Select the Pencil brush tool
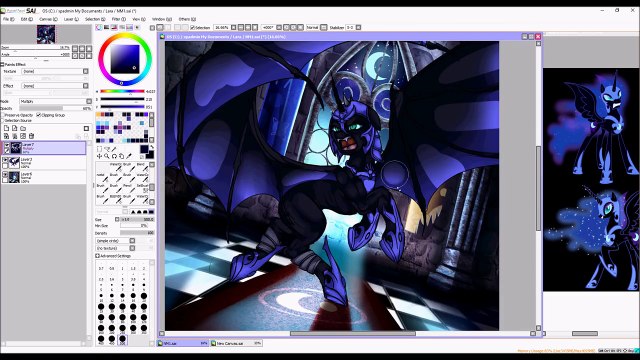Screen dimensions: 640x360 click(129, 188)
